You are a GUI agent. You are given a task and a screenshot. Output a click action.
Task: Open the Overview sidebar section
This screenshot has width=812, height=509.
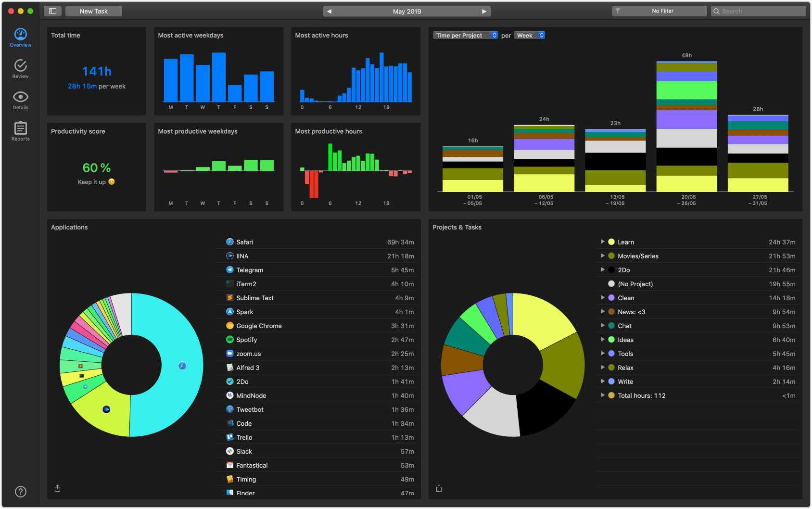point(20,38)
